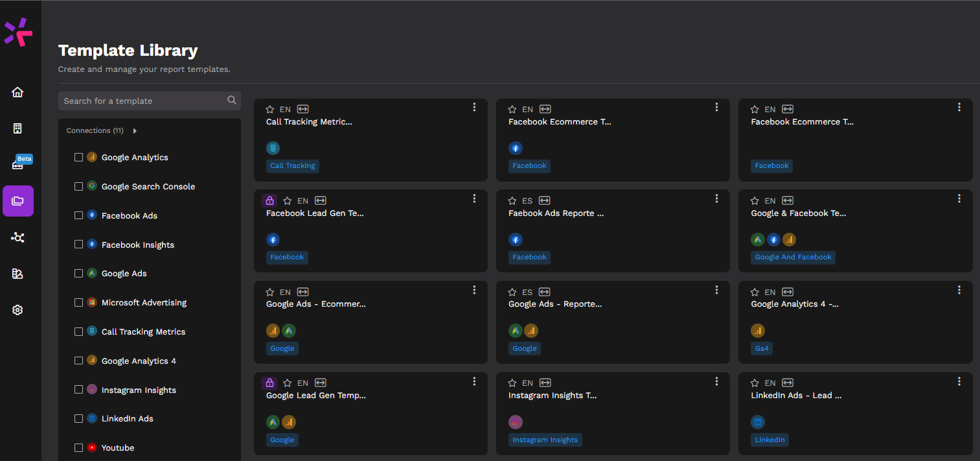Focus the Search for a template field
The image size is (980, 461).
click(142, 101)
